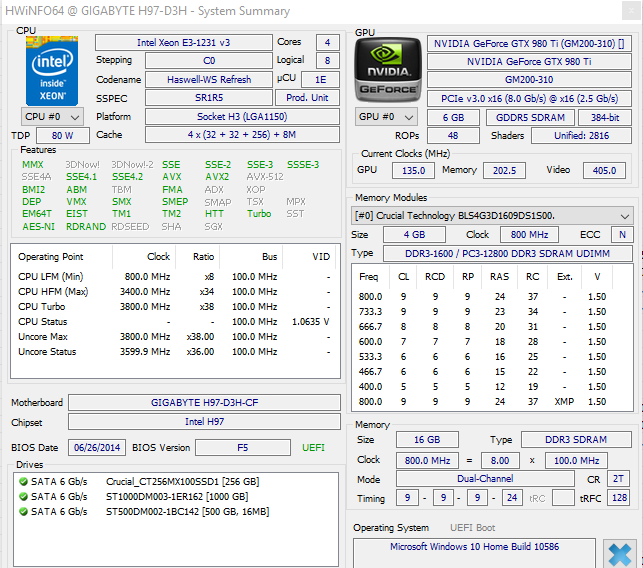643x568 pixels.
Task: Click the status icon for ST500DM002 drive
Action: [23, 511]
